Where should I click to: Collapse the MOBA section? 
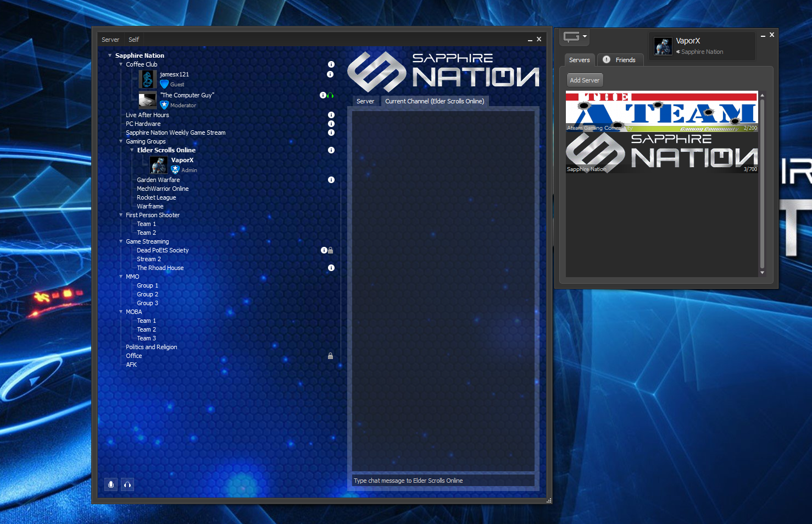tap(121, 312)
